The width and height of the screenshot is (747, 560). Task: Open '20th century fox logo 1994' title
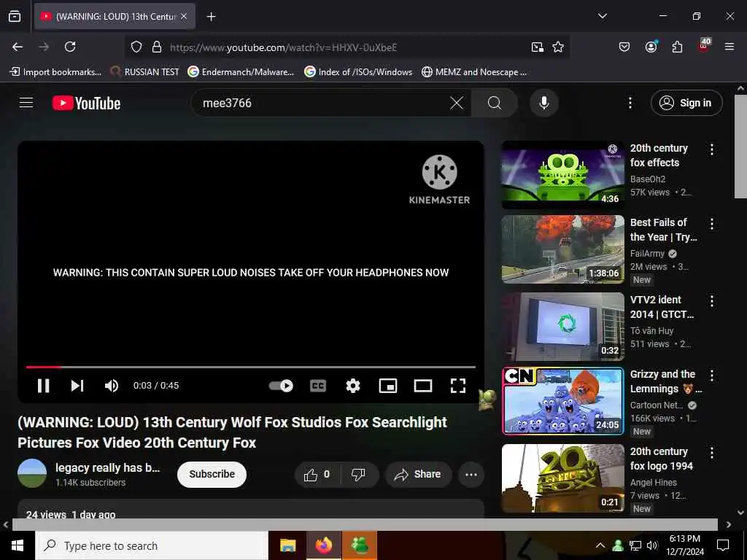click(661, 459)
